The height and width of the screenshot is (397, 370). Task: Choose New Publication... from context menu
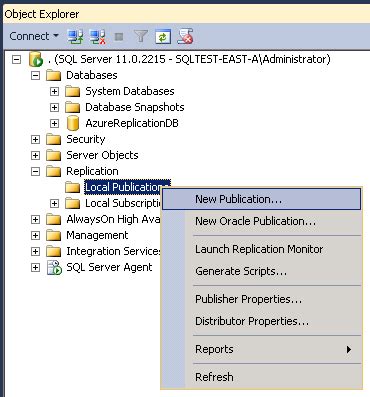[261, 199]
